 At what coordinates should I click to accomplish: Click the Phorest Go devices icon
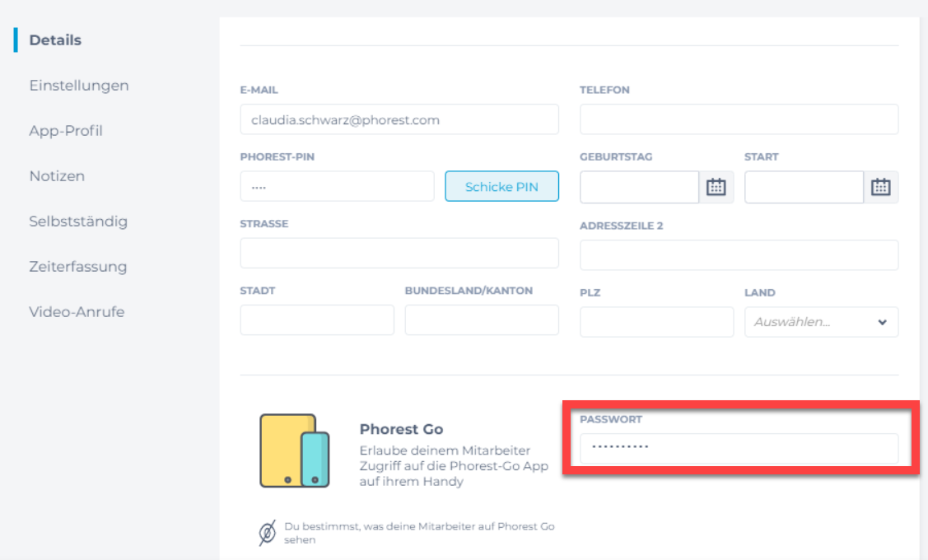click(295, 450)
